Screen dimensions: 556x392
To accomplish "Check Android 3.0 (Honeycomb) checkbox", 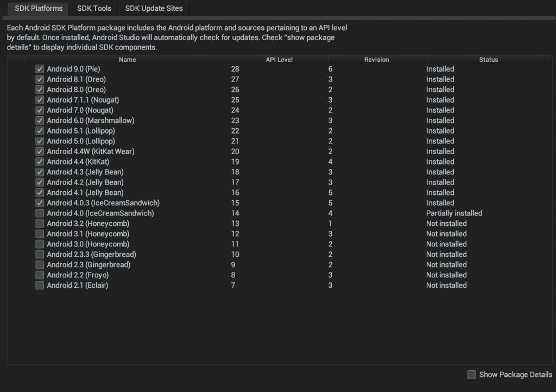I will 39,244.
